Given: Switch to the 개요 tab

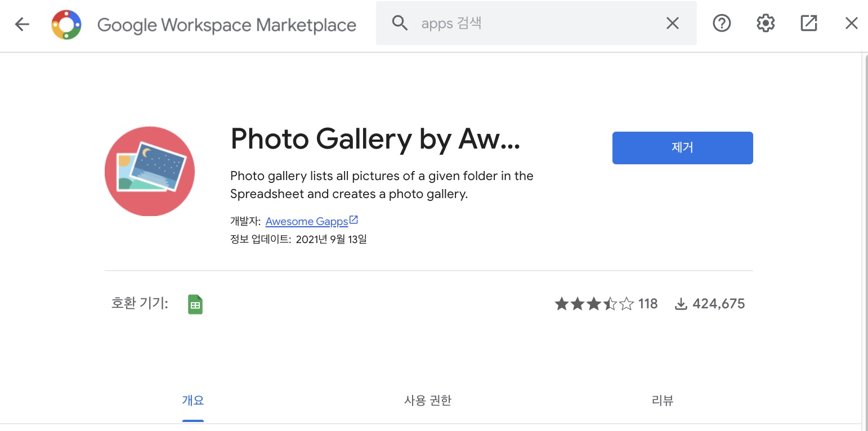Looking at the screenshot, I should pos(193,401).
